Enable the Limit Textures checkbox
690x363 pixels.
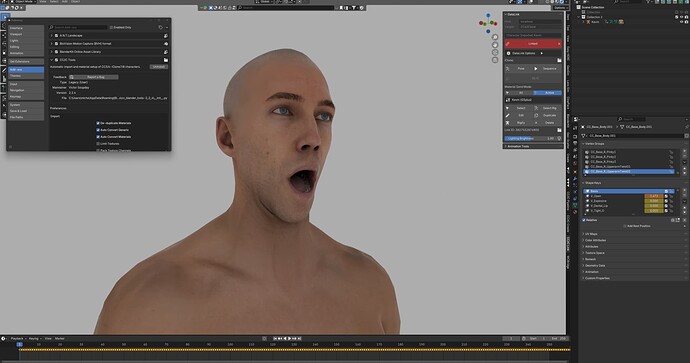[x=98, y=143]
